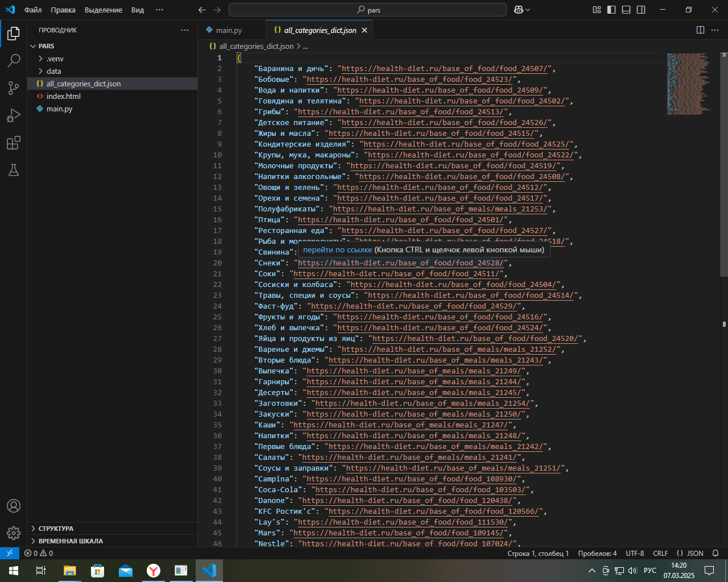Expand the .venv folder

pyautogui.click(x=55, y=59)
